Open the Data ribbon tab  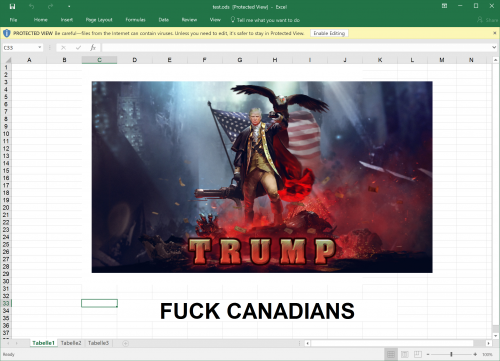164,20
